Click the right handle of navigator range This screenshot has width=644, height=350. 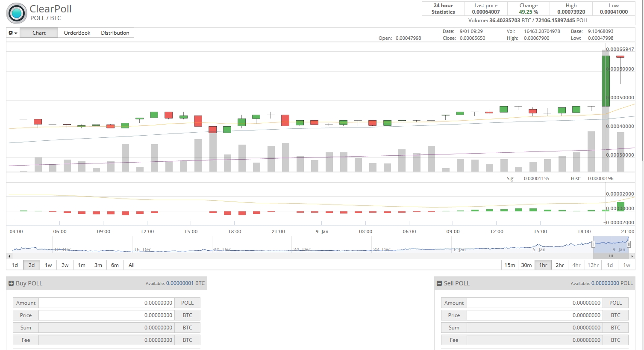629,244
